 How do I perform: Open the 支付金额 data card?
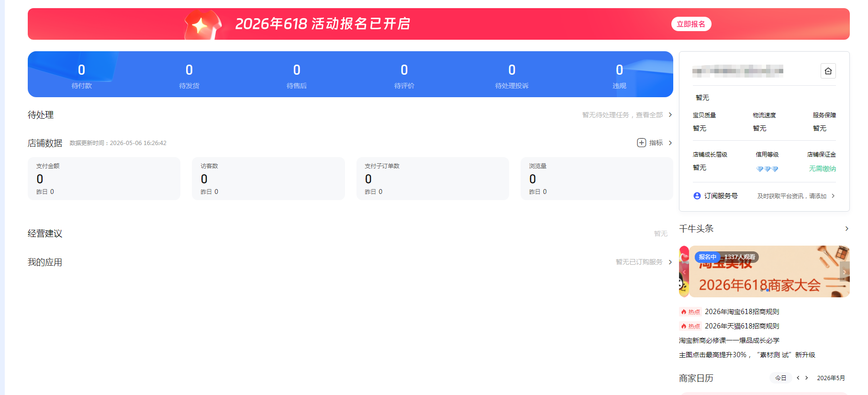click(x=104, y=179)
